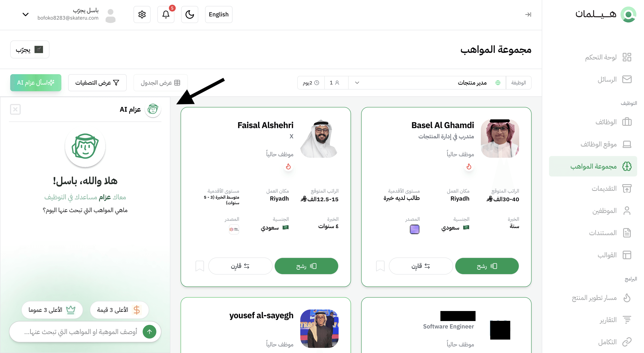
Task: Click Basel Al Ghamdi's source icon
Action: (x=414, y=229)
